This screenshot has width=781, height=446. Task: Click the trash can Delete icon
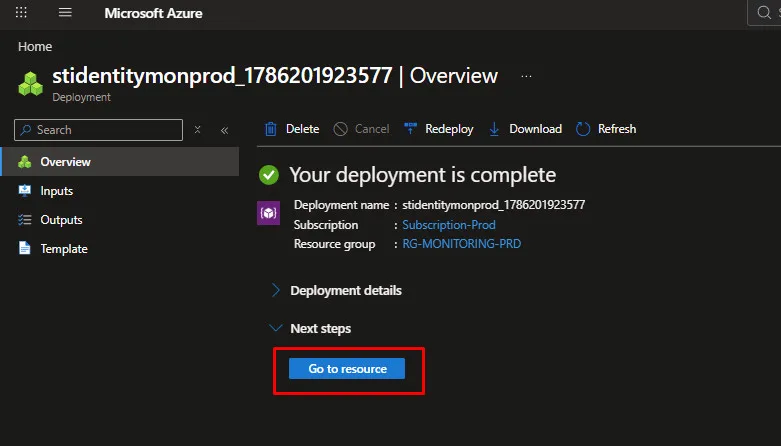(270, 129)
